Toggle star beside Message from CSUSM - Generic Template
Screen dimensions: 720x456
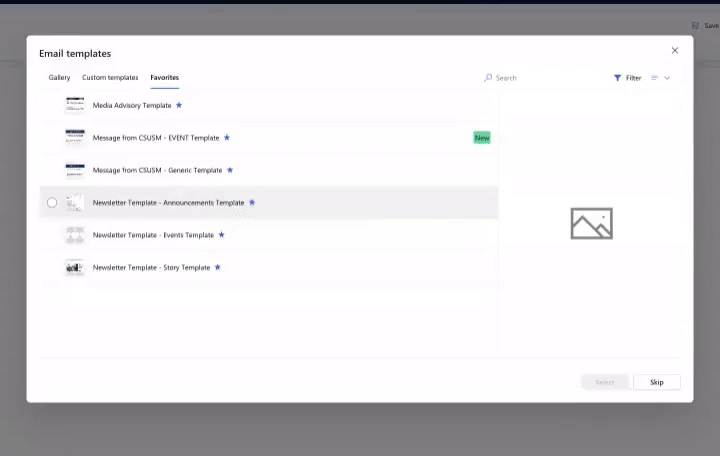(230, 170)
